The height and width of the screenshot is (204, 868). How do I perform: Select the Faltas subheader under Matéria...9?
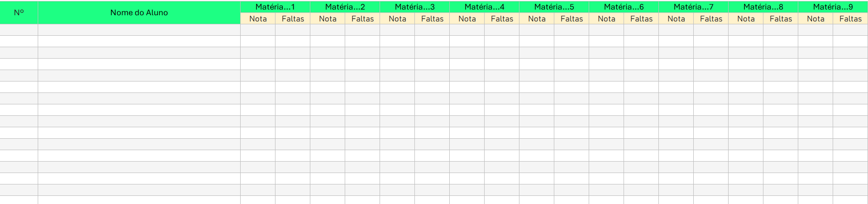(x=850, y=19)
